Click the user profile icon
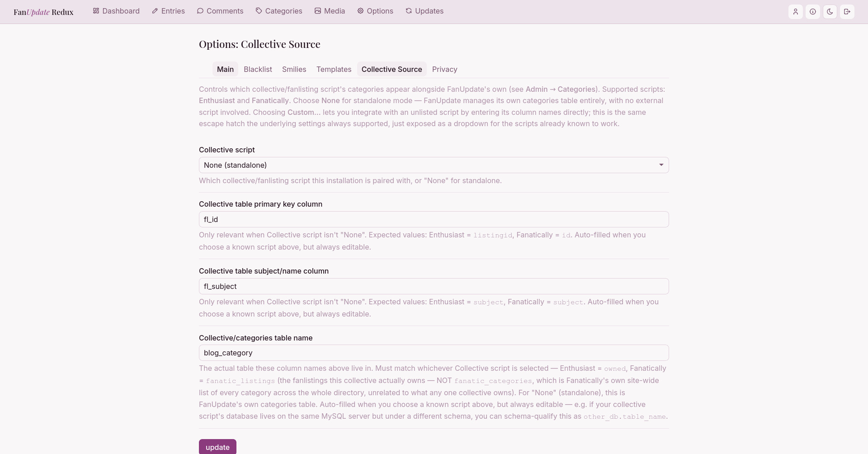 coord(796,12)
